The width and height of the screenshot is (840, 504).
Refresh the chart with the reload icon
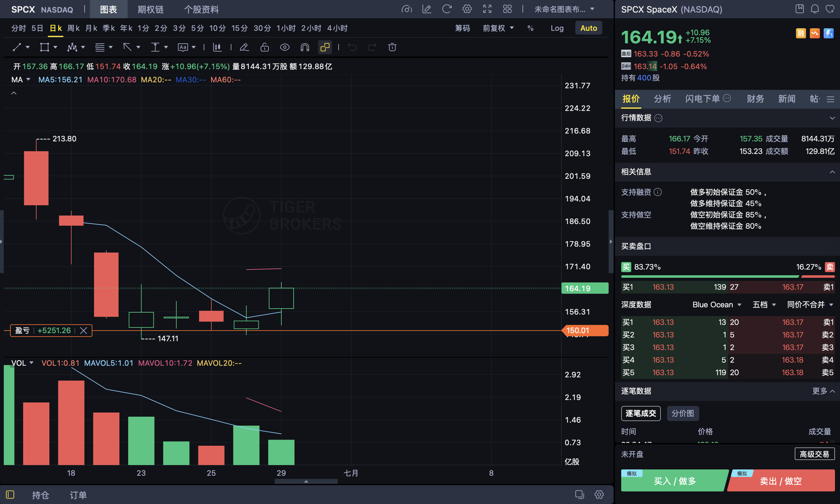pos(447,9)
